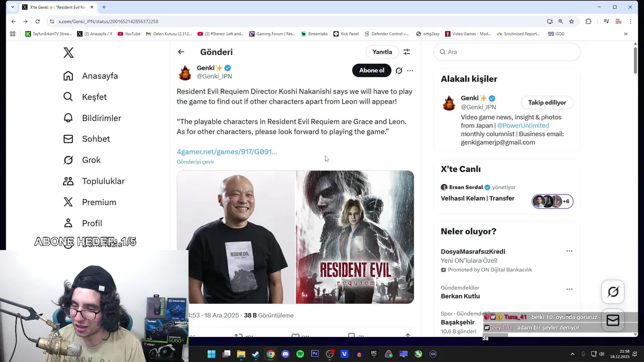Open Resident Evil Requiem cover image
Image resolution: width=644 pixels, height=362 pixels.
pyautogui.click(x=355, y=237)
